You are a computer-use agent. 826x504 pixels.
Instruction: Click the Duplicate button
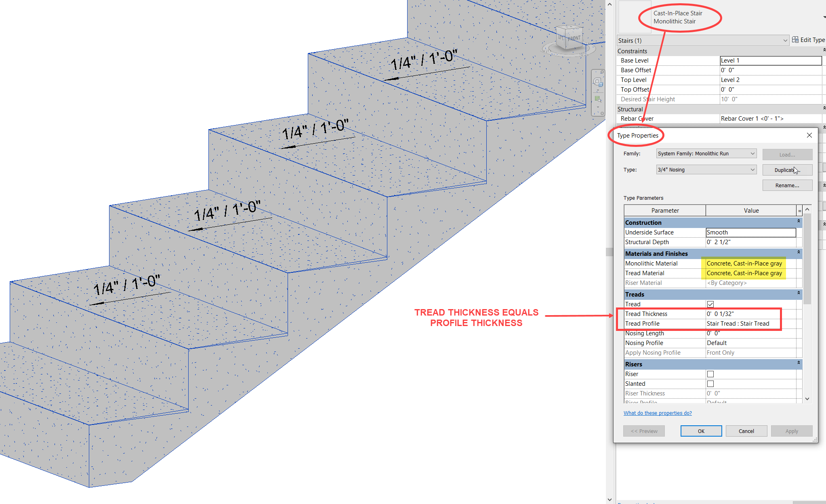coord(787,169)
